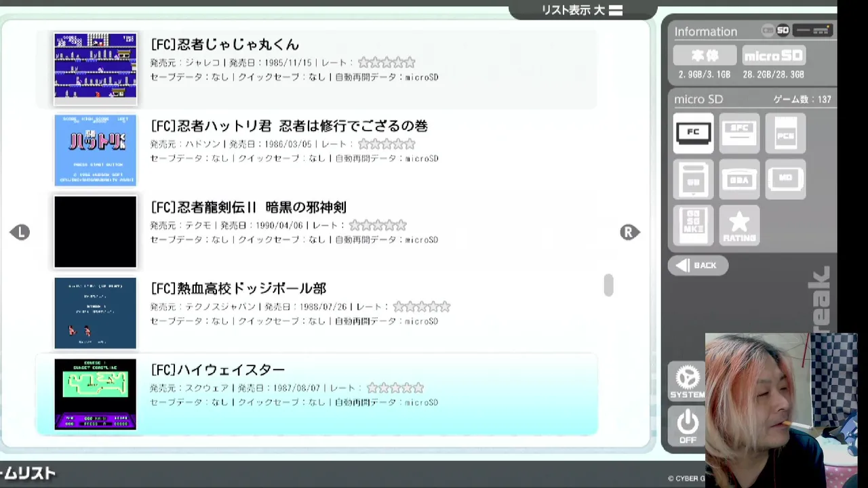Change list display size via リスト表示 大
The width and height of the screenshot is (868, 488).
tap(573, 10)
